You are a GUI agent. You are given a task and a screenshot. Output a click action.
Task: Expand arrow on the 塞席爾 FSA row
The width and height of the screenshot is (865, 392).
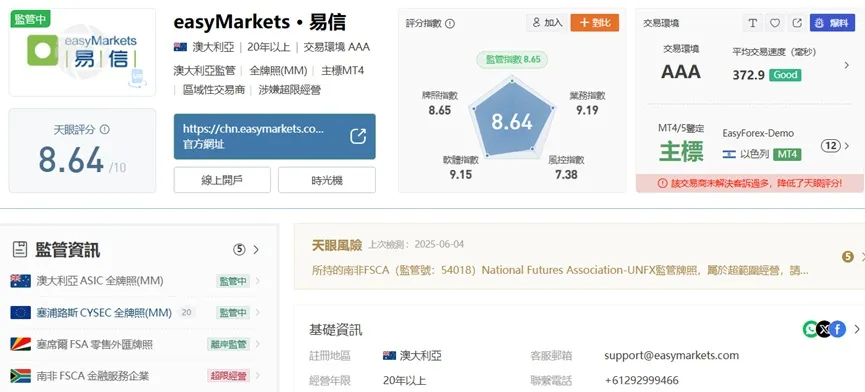point(257,345)
